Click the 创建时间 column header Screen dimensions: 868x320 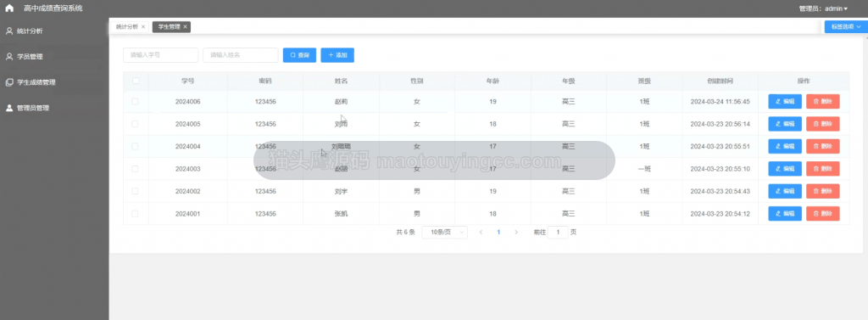pos(721,81)
